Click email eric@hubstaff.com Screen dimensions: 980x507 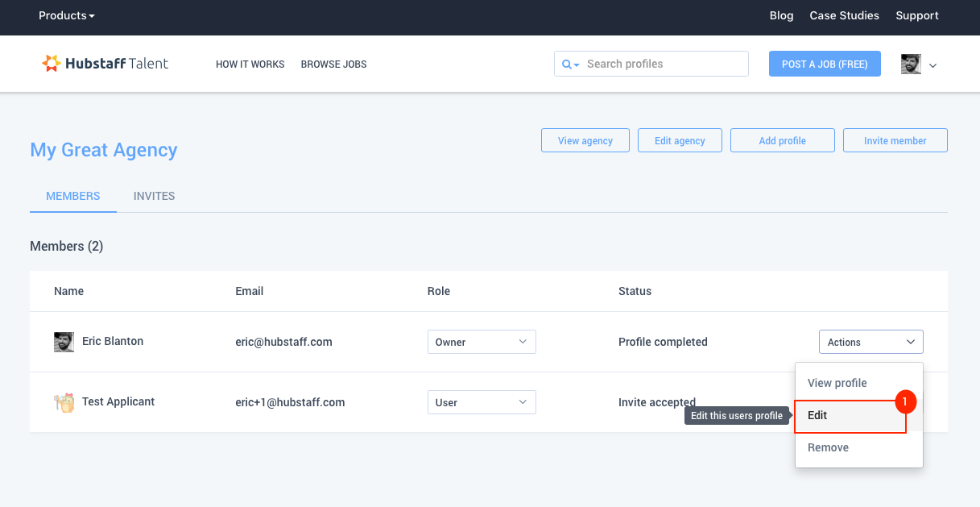click(x=283, y=342)
